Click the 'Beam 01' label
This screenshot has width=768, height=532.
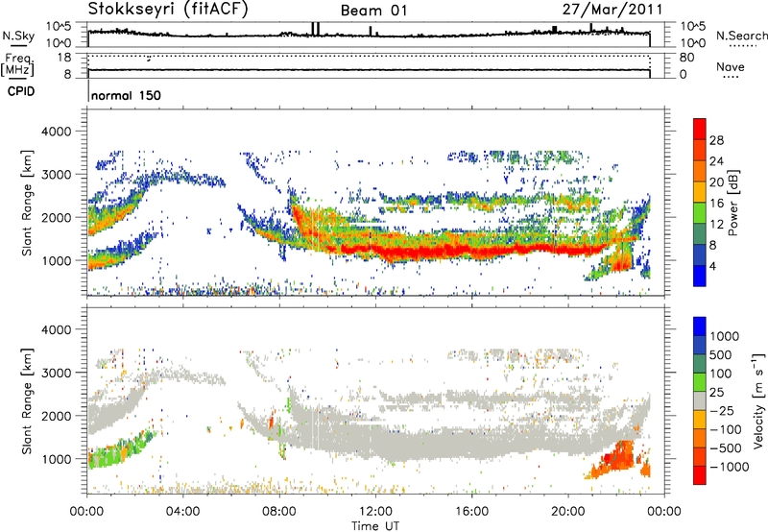click(x=373, y=11)
